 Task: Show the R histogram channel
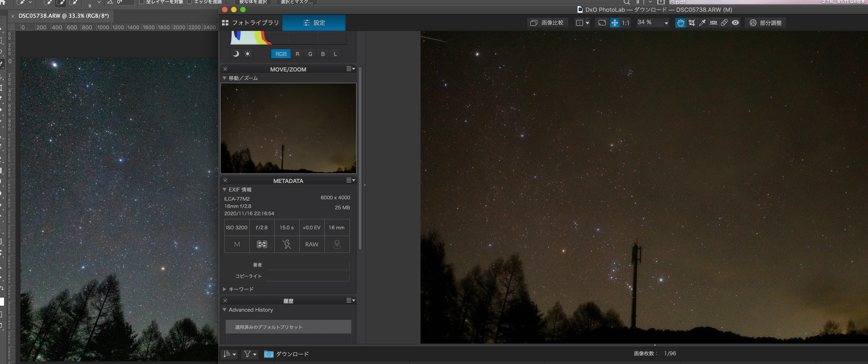click(297, 54)
